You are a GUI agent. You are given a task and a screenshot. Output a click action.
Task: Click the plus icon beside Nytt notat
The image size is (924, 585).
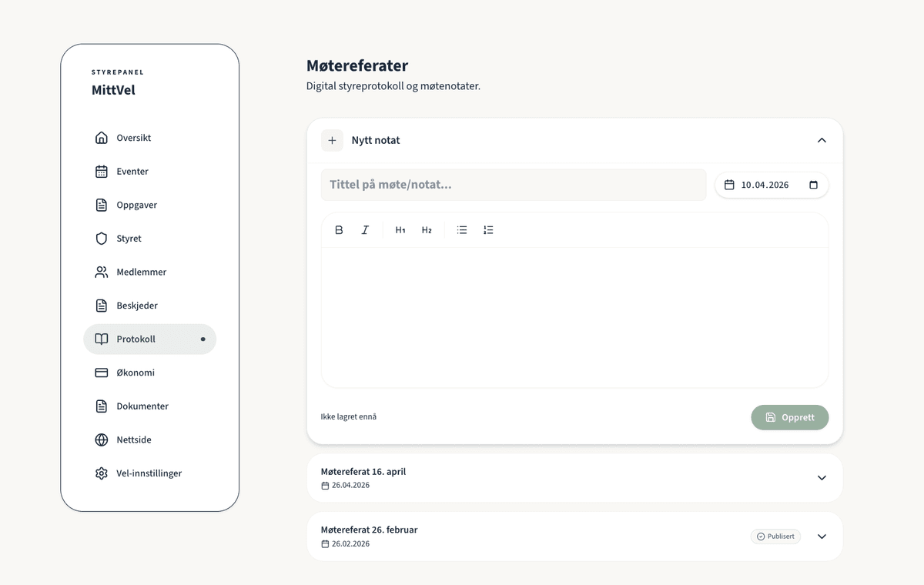[332, 140]
